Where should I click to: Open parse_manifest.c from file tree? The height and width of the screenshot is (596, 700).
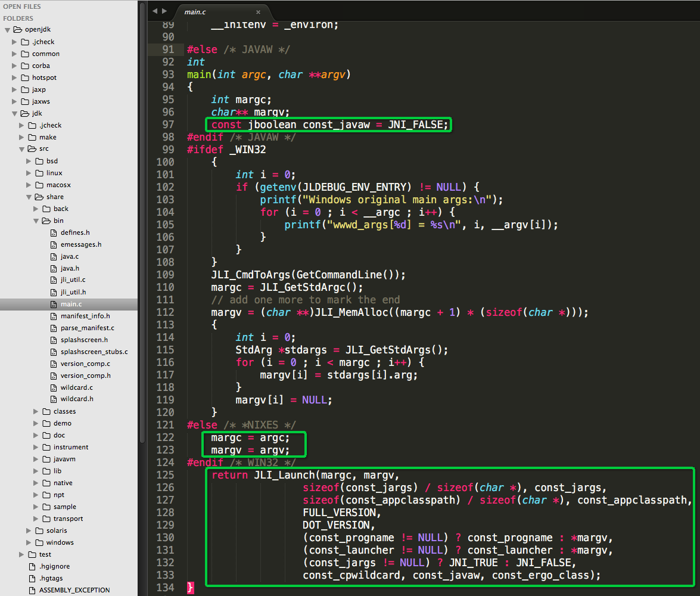tap(88, 328)
